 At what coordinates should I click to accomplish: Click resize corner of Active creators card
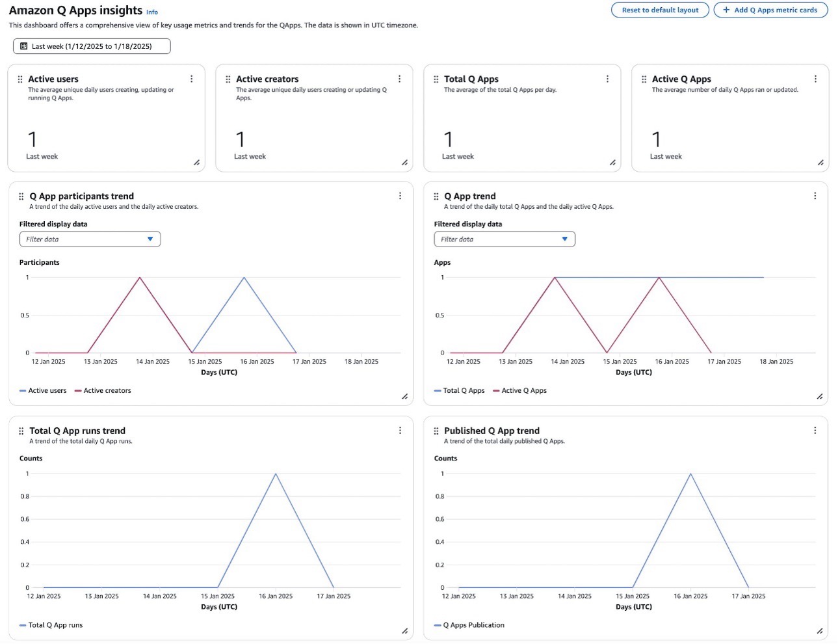point(404,163)
